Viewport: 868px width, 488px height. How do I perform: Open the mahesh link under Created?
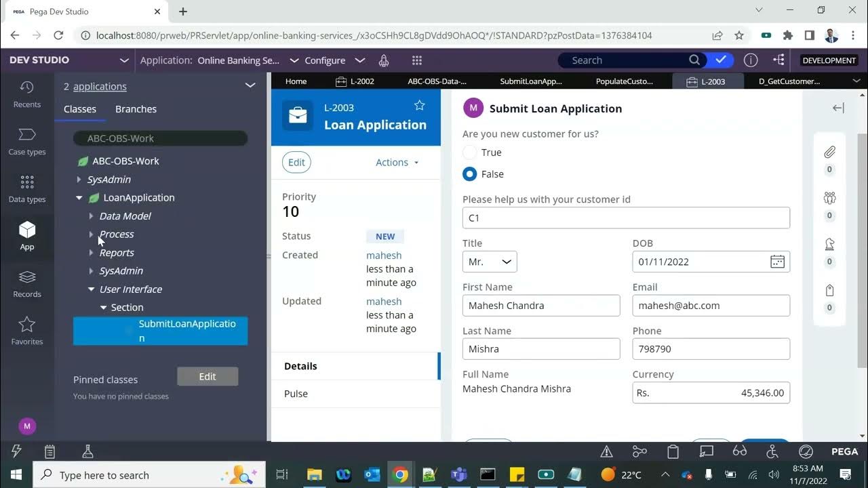[x=384, y=256]
